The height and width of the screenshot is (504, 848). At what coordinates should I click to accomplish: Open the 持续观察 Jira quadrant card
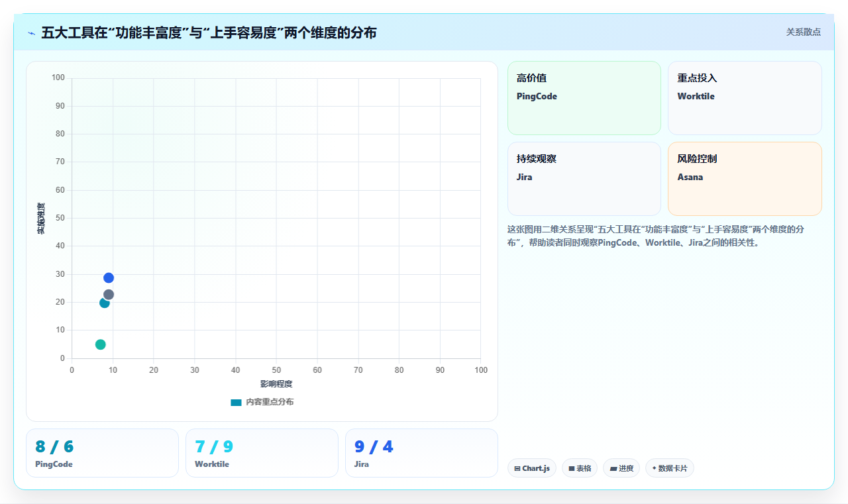click(x=584, y=179)
